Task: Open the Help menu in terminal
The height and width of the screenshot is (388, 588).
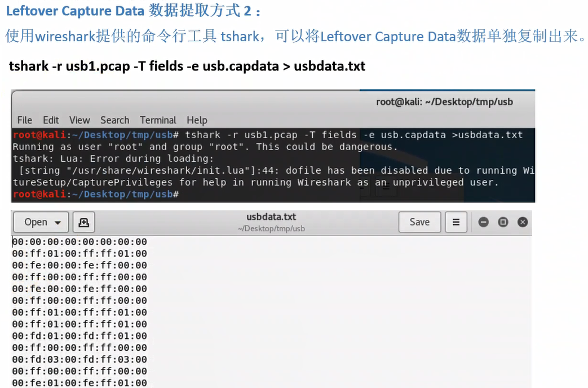Action: 197,120
